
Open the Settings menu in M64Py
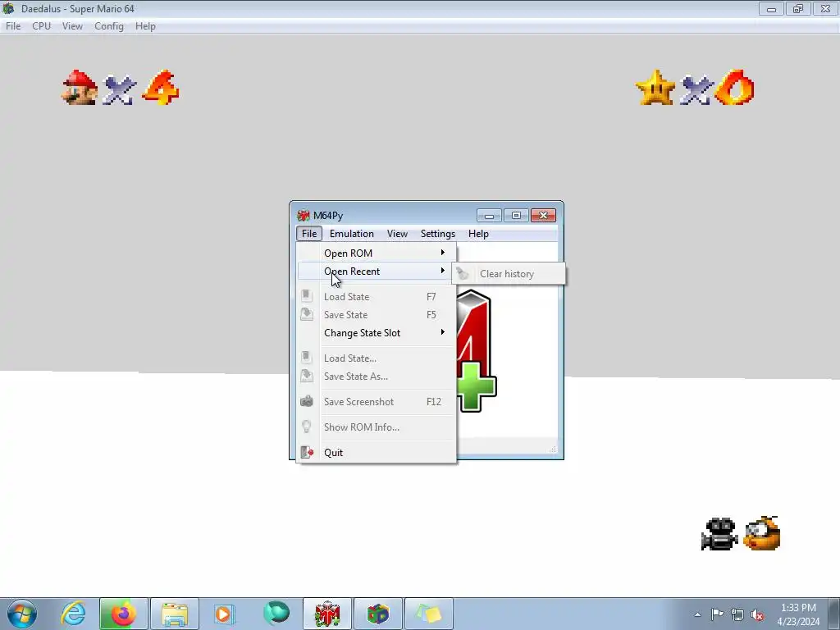click(x=438, y=234)
